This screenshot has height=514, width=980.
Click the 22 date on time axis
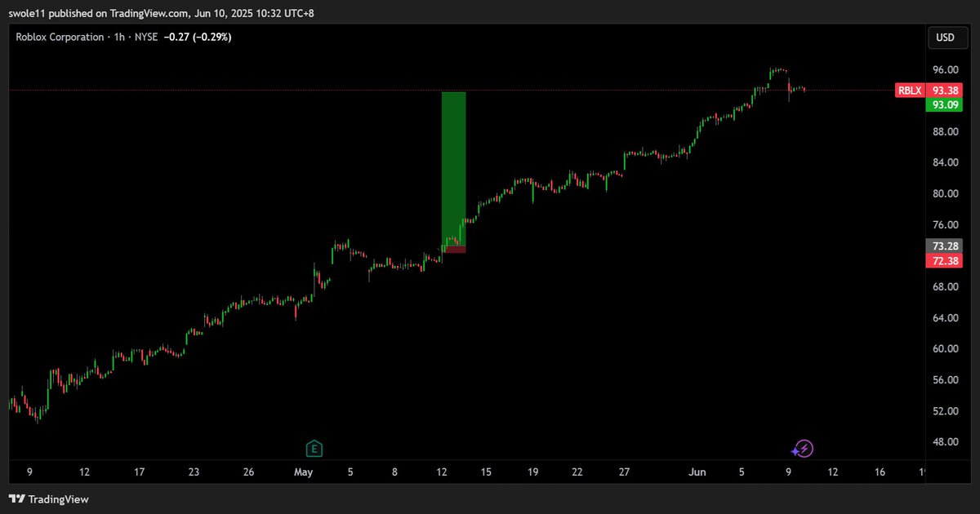577,472
